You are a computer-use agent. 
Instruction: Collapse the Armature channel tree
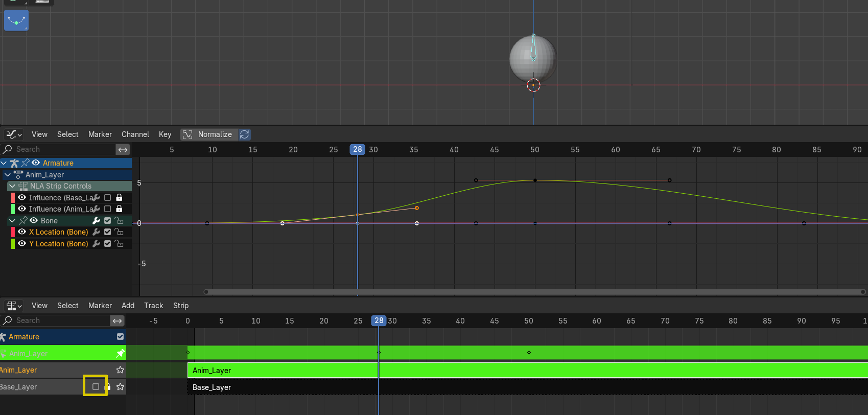click(4, 163)
